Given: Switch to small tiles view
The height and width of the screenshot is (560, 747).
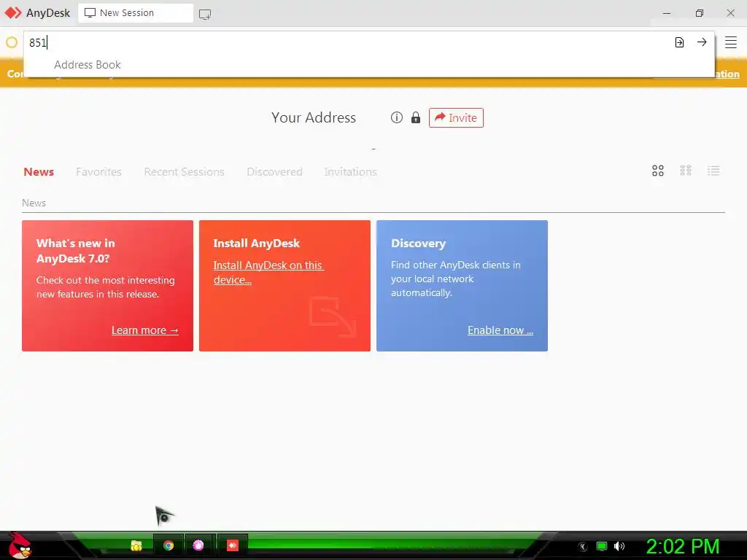Looking at the screenshot, I should click(x=686, y=171).
